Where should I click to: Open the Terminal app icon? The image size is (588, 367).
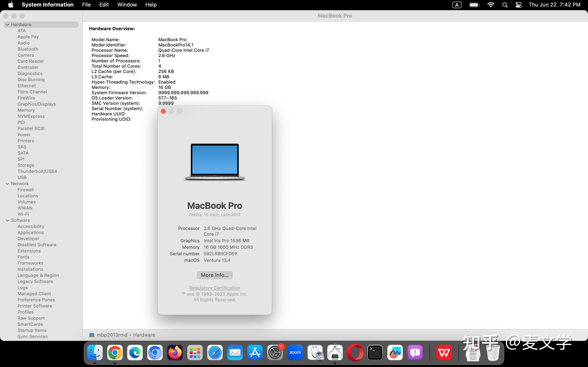(375, 353)
